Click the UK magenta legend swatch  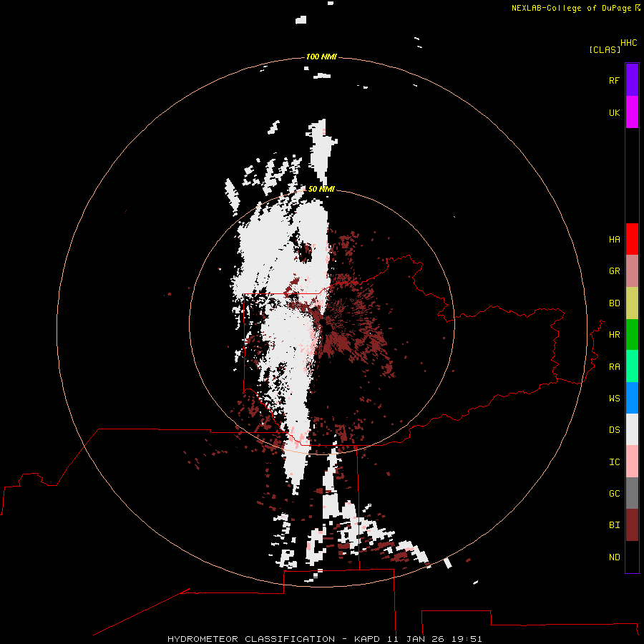pyautogui.click(x=632, y=112)
